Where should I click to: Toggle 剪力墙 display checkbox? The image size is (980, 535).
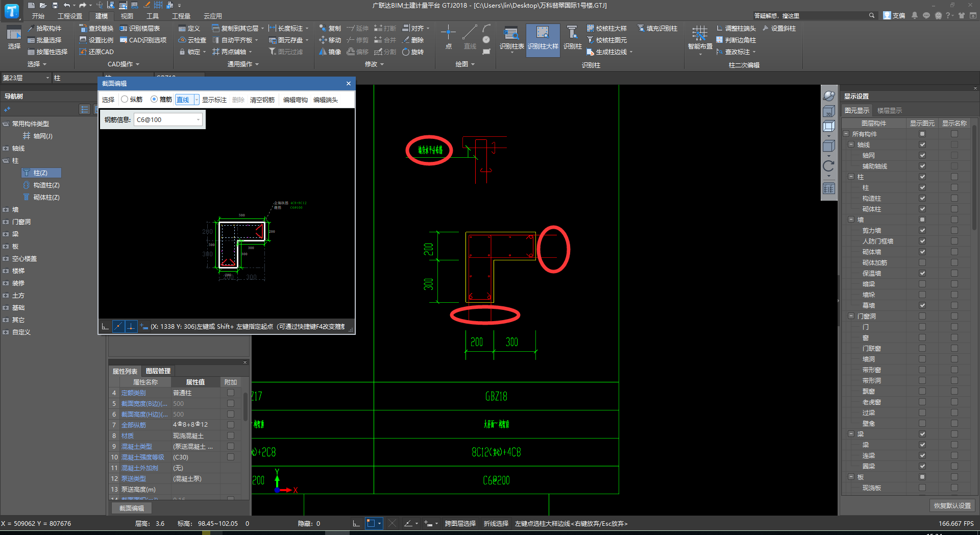922,230
